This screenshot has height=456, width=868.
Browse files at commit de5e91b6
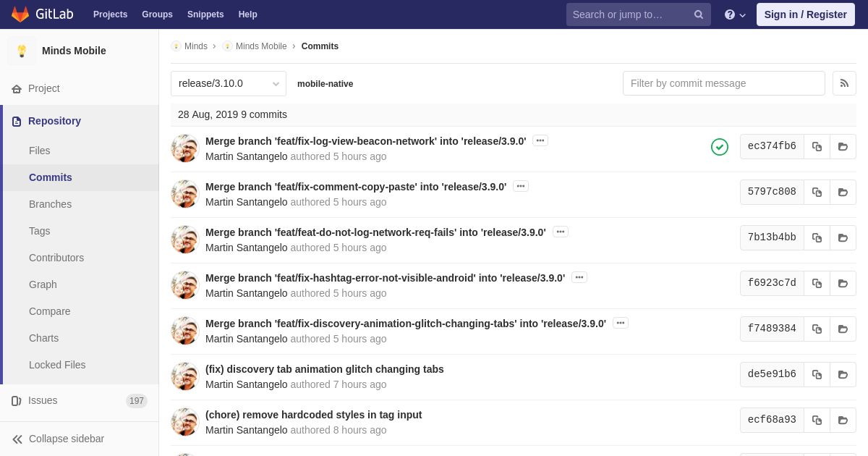(x=843, y=374)
